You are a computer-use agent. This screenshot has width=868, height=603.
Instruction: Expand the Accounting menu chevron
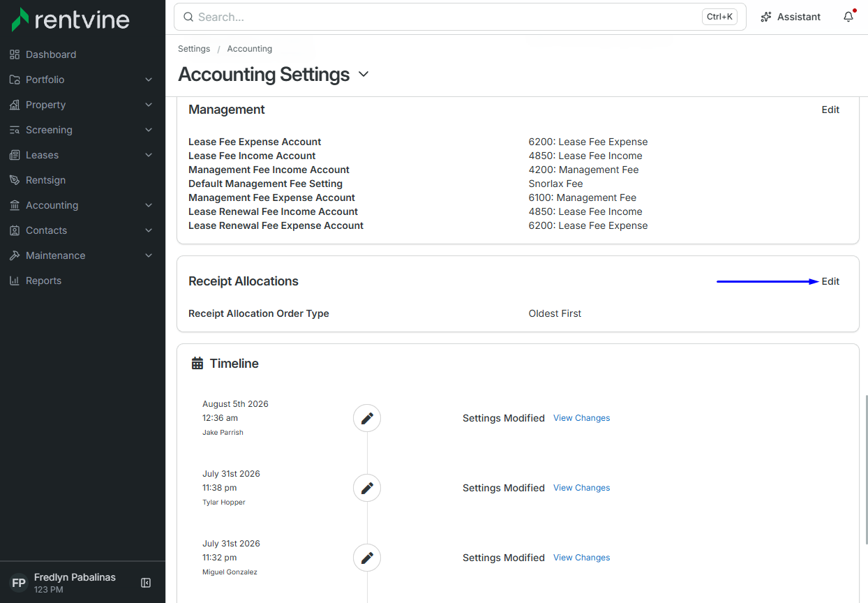149,205
